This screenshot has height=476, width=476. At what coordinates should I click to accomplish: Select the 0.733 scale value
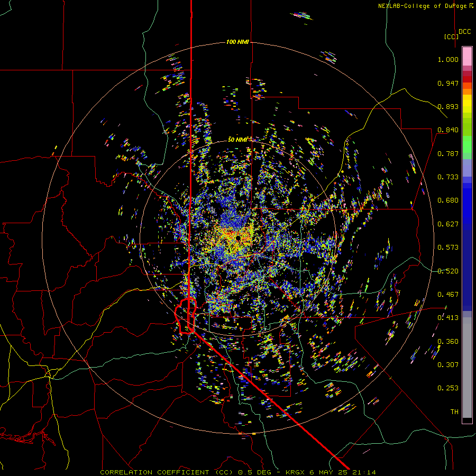click(448, 177)
